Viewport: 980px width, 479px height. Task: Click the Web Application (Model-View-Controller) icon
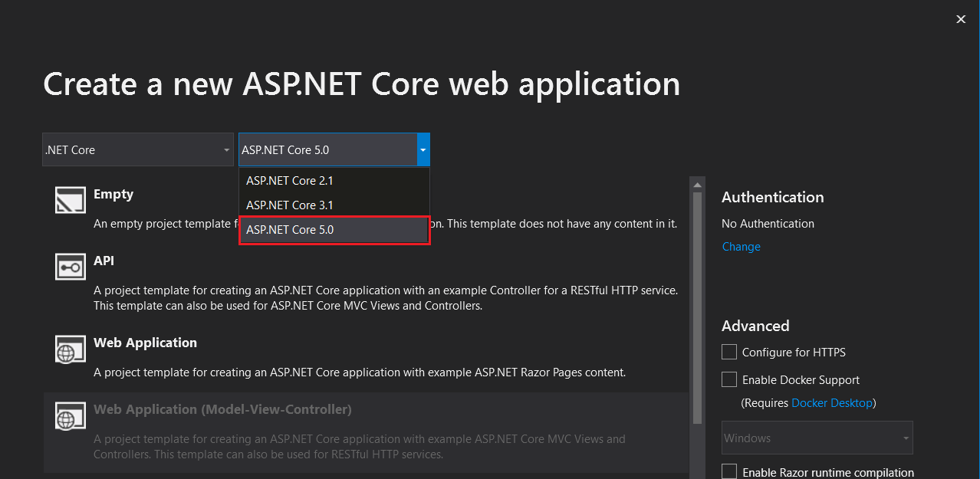click(70, 415)
